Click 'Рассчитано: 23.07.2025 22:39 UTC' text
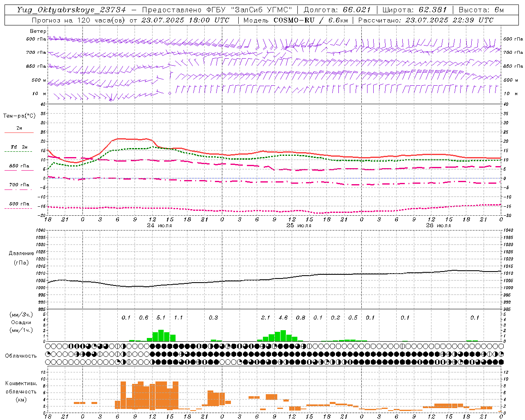The width and height of the screenshot is (525, 420). [x=426, y=20]
